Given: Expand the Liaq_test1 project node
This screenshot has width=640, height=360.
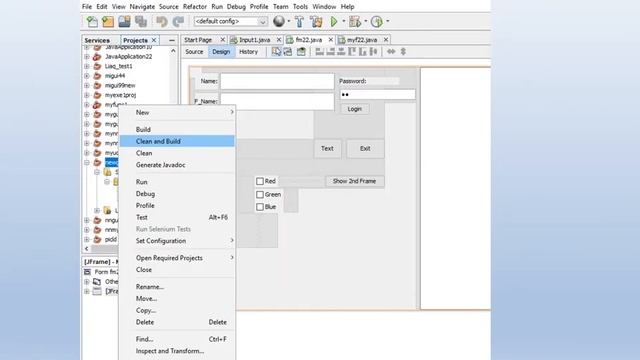Looking at the screenshot, I should (87, 66).
